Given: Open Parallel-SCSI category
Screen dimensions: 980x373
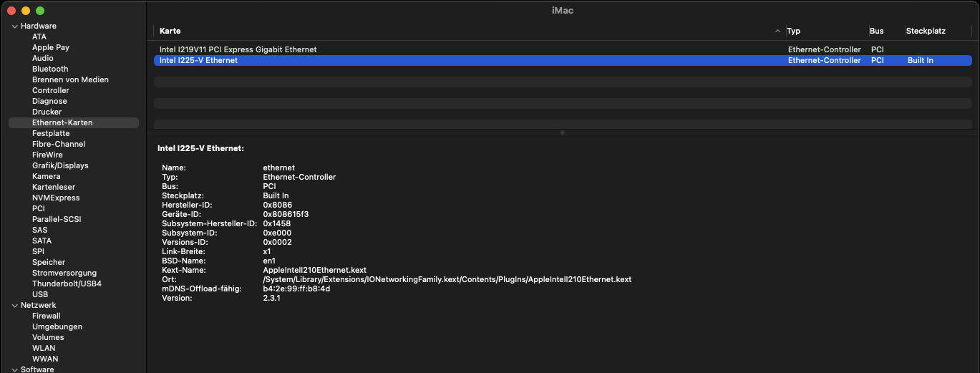Looking at the screenshot, I should [x=57, y=219].
